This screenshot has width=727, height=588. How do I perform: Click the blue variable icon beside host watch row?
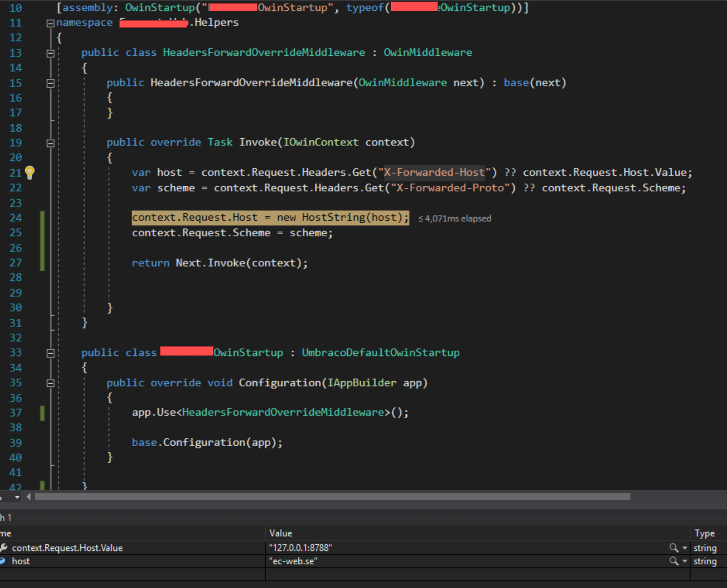coord(3,561)
